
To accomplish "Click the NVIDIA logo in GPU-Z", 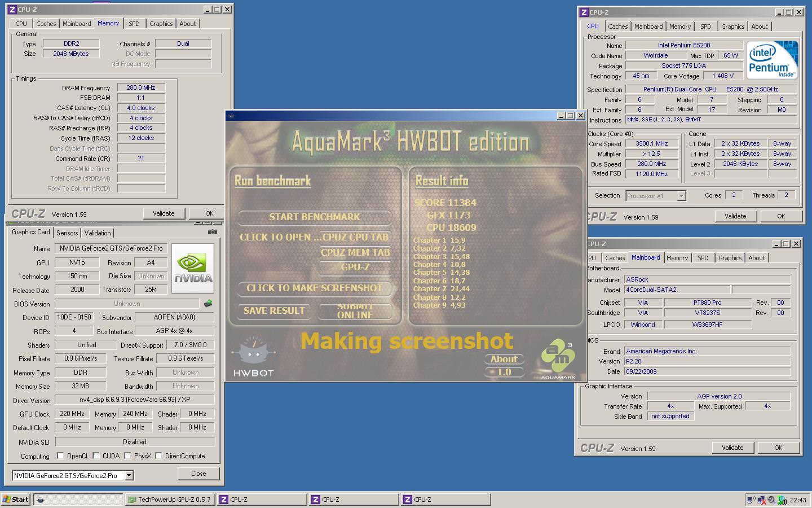I will pyautogui.click(x=193, y=268).
